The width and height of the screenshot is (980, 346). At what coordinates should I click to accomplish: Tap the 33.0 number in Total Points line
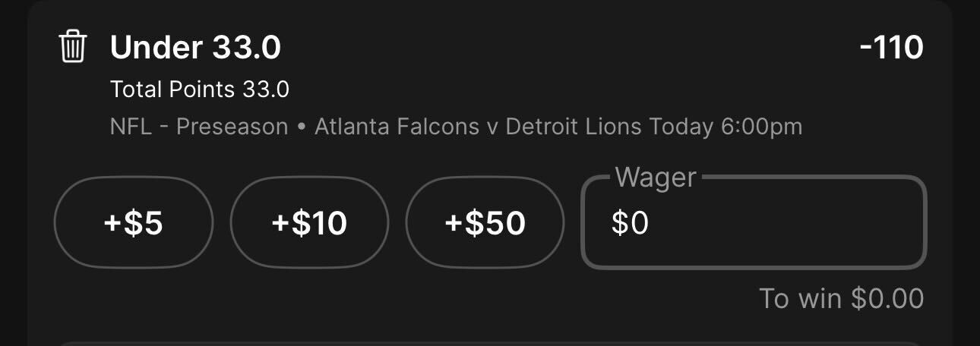pyautogui.click(x=266, y=90)
